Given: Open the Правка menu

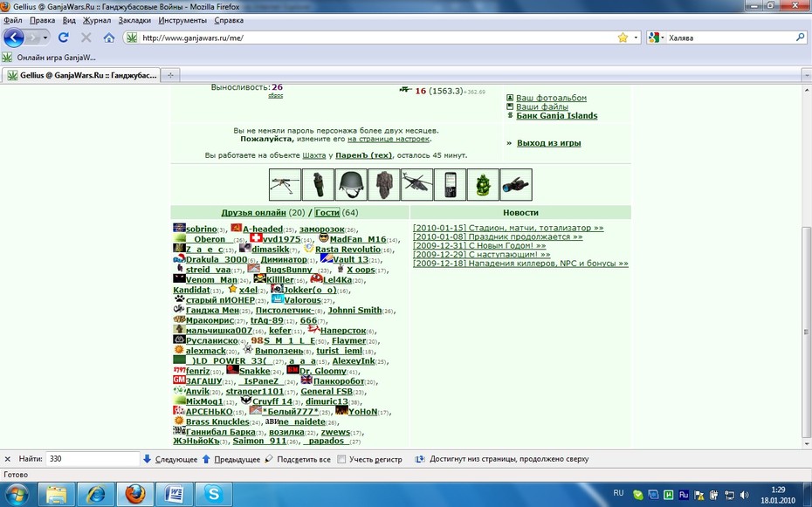Looking at the screenshot, I should 42,20.
